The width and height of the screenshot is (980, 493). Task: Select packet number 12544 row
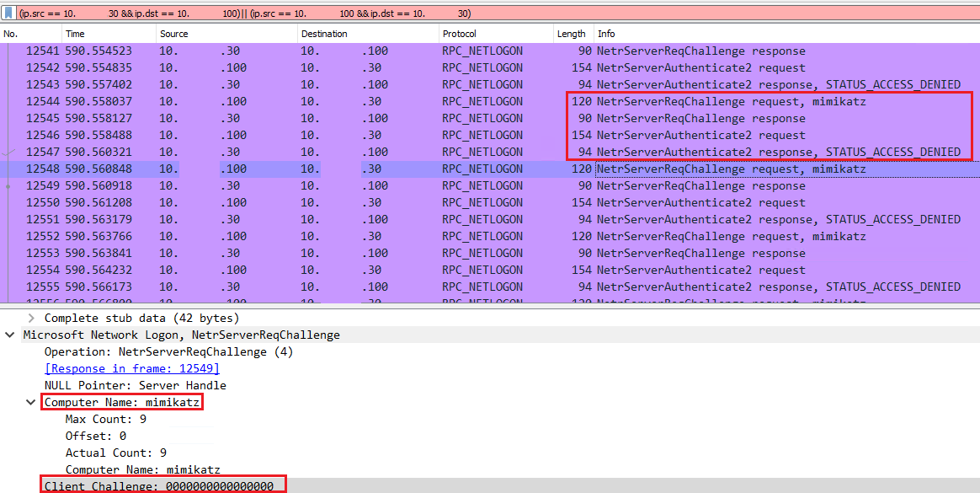[490, 101]
